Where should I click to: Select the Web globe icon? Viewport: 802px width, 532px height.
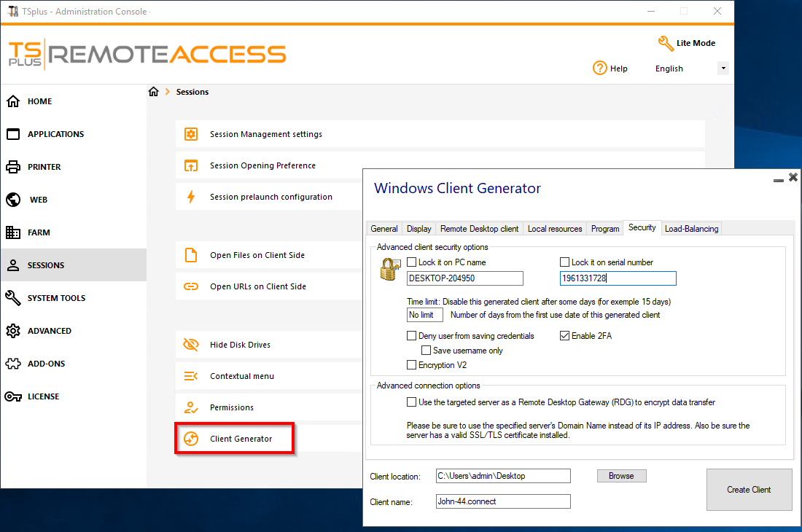coord(13,200)
